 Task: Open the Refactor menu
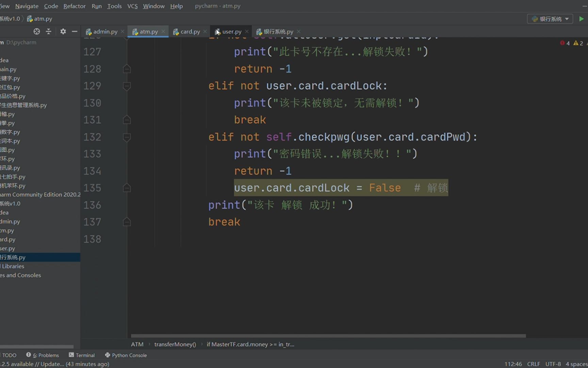click(75, 6)
